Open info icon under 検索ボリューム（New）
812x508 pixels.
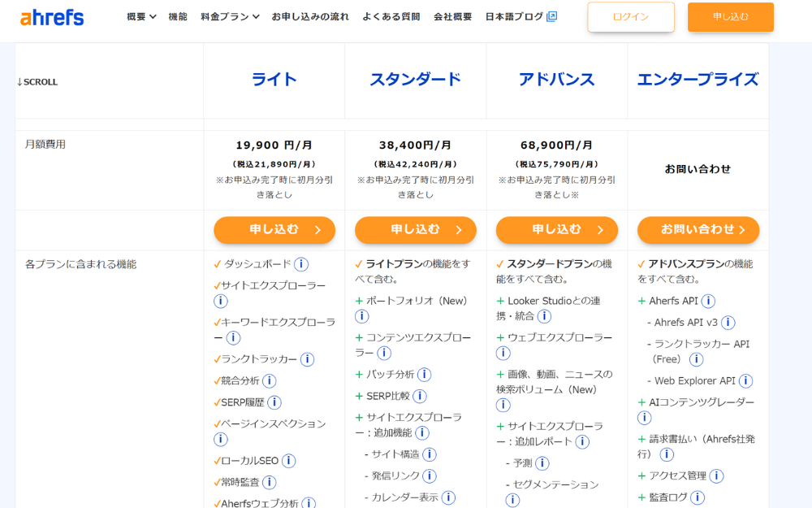coord(503,405)
